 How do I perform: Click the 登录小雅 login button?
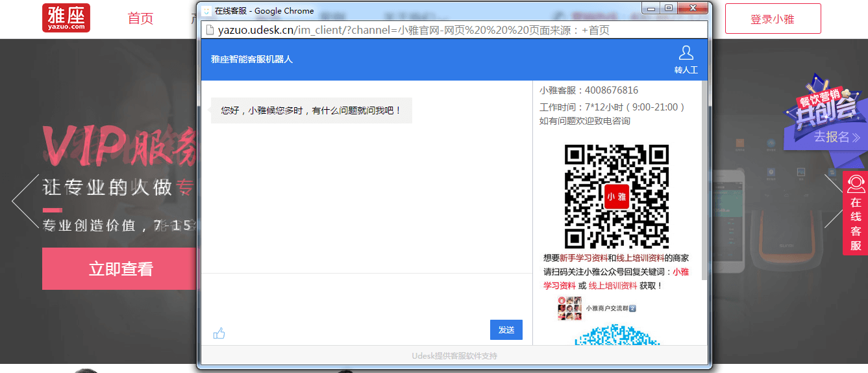pos(773,19)
